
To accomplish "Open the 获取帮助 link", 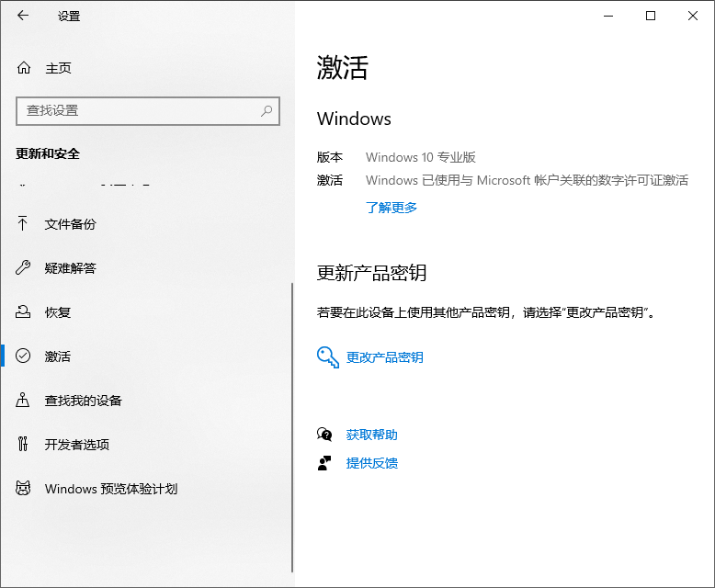I will (x=371, y=435).
